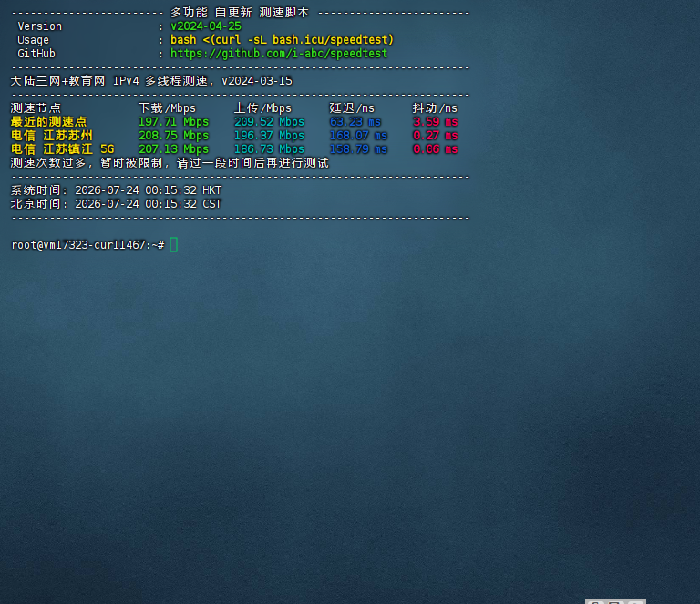Click the '最近的测速点' row name

(x=48, y=122)
